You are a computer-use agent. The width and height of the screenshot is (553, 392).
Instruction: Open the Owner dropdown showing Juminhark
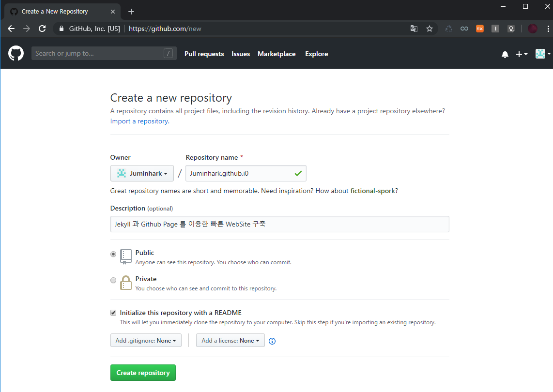click(x=142, y=173)
